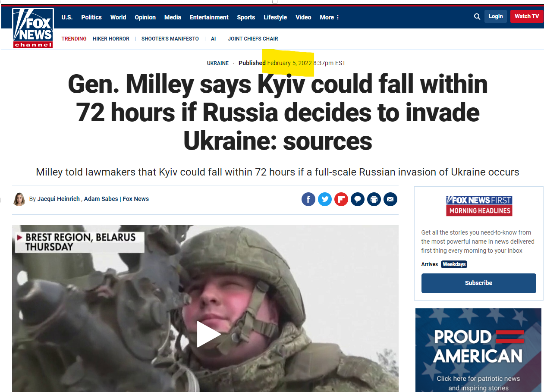Subscribe to Fox News First newsletter
Viewport: 544px width, 392px height.
pyautogui.click(x=479, y=283)
